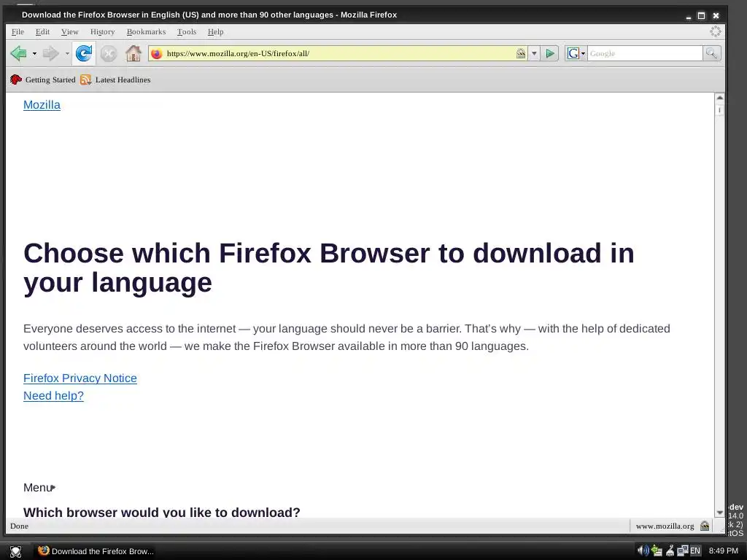
Task: Open the Help menu
Action: pyautogui.click(x=215, y=32)
